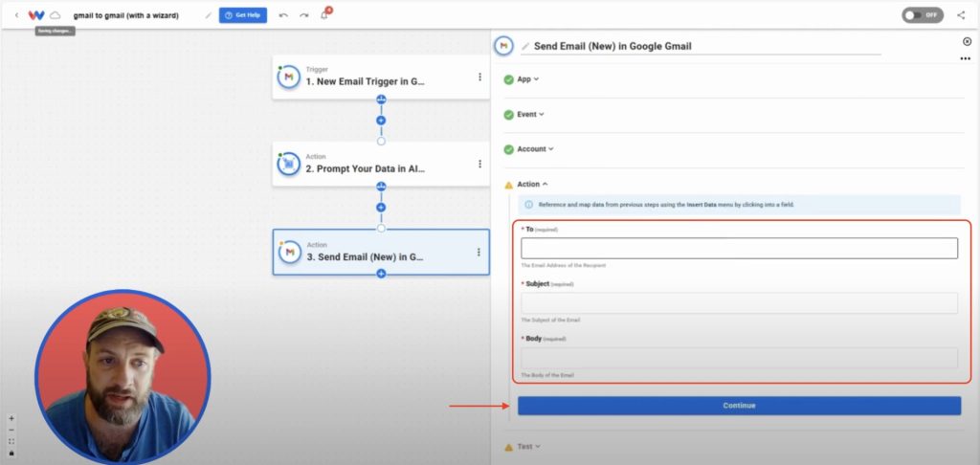This screenshot has height=465, width=980.
Task: Select the Prompt Your Data step
Action: pos(381,164)
